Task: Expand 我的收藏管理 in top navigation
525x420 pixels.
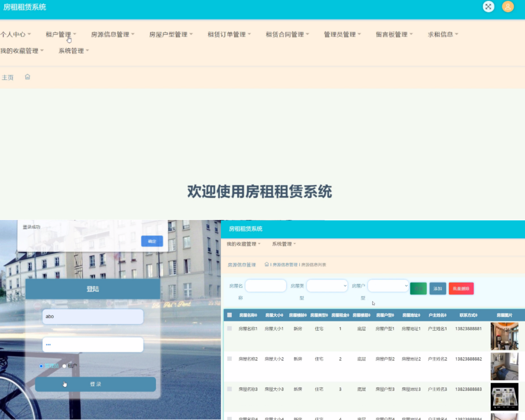Action: [x=22, y=51]
